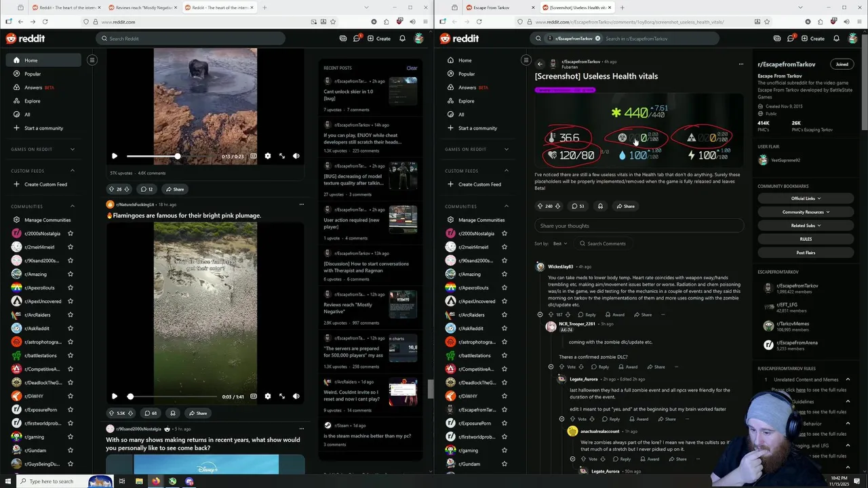Favorite r/AskReddit star in left window

pos(71,328)
